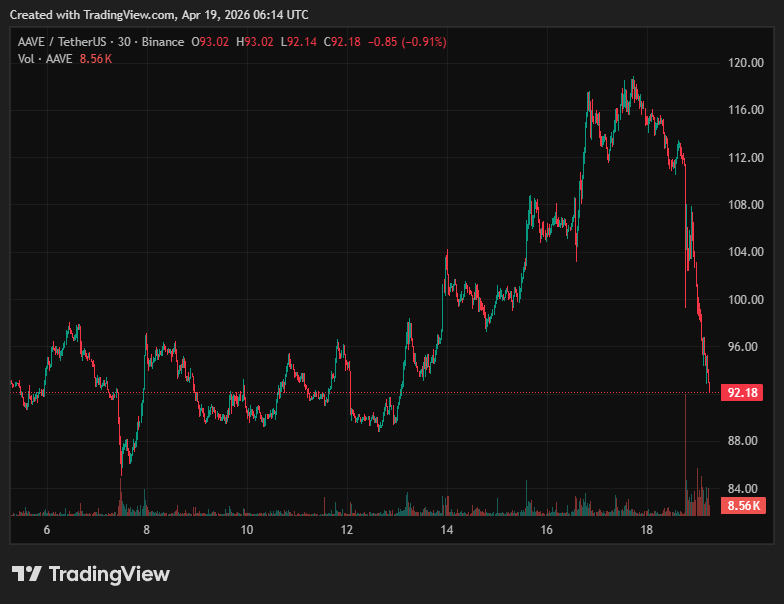Click the high value H93.02 in legend
Viewport: 784px width, 604px height.
256,42
